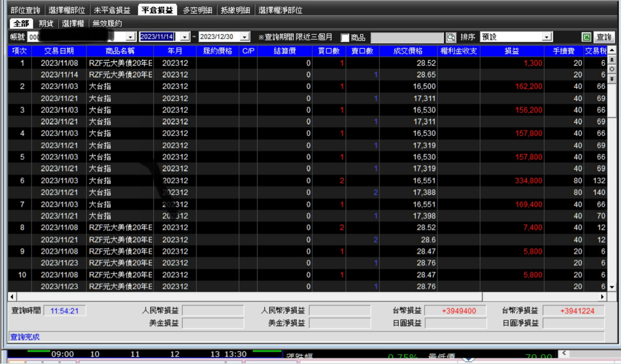This screenshot has height=364, width=621.
Task: Click inside the 商品 input field
Action: [408, 36]
